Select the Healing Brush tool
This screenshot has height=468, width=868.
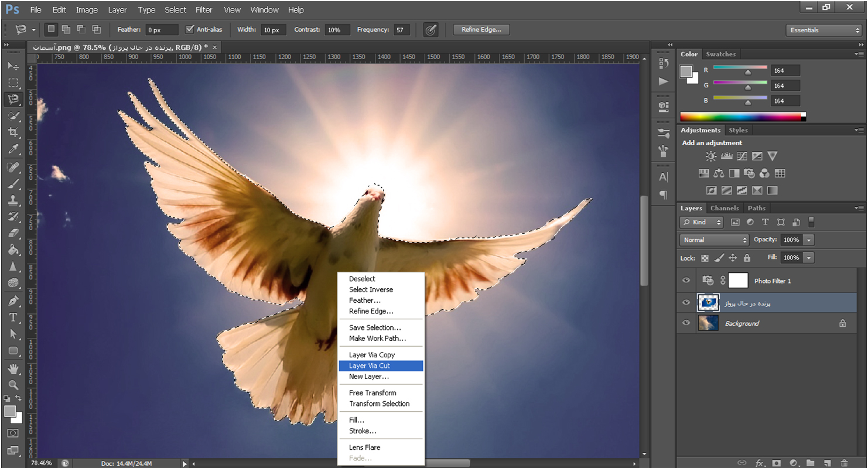click(x=13, y=168)
